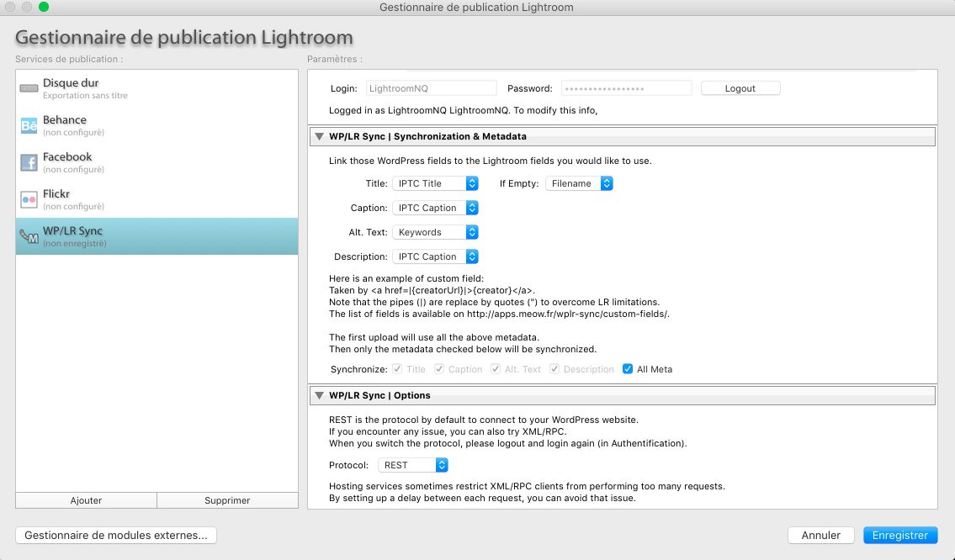This screenshot has width=955, height=560.
Task: Click the 'Logged in as LightroomNQ' status text
Action: [x=463, y=110]
